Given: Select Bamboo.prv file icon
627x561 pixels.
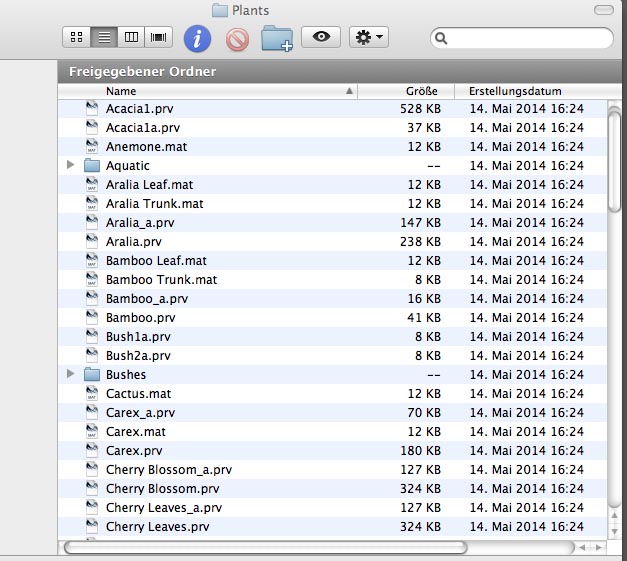Looking at the screenshot, I should pos(92,317).
